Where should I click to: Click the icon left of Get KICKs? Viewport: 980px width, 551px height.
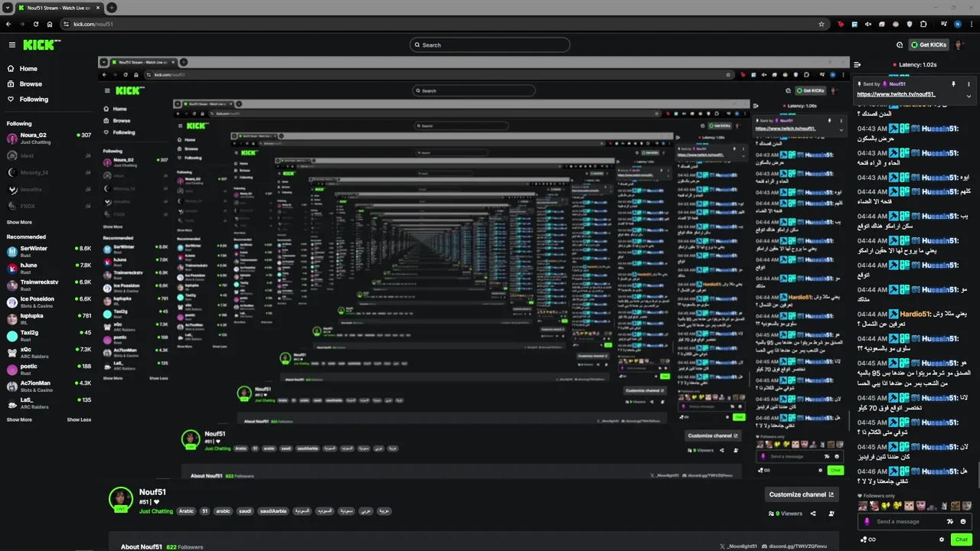click(x=900, y=45)
